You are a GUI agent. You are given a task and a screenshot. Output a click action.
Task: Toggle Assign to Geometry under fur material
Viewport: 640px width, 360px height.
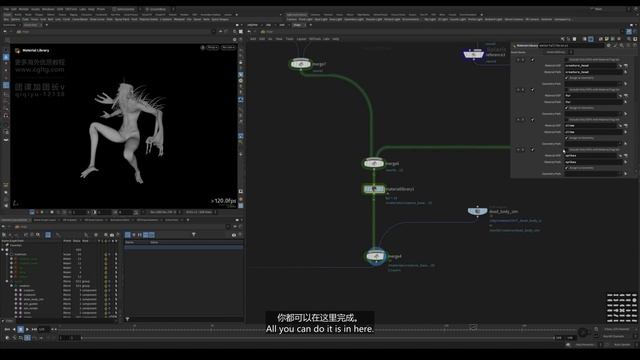pos(567,108)
